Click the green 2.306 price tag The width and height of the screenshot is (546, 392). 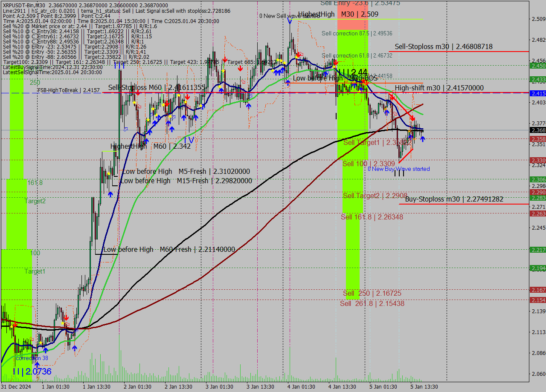(x=537, y=180)
